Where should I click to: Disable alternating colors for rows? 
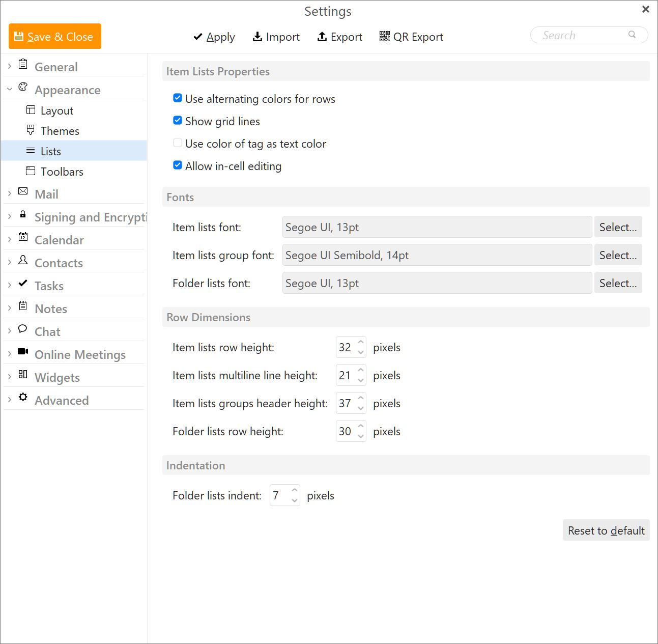point(178,98)
